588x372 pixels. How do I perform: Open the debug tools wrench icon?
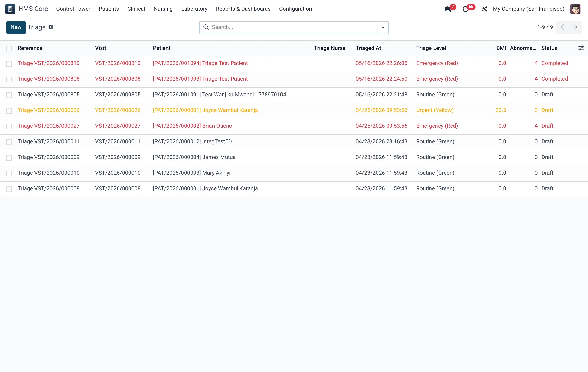(484, 9)
